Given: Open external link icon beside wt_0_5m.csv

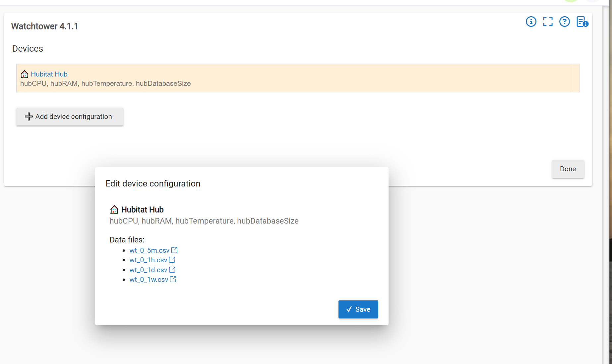Looking at the screenshot, I should pyautogui.click(x=174, y=250).
